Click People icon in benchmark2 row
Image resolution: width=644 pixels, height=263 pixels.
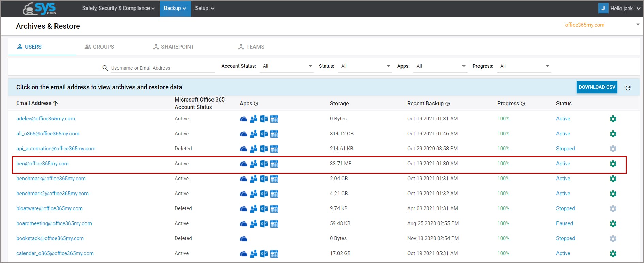coord(254,194)
